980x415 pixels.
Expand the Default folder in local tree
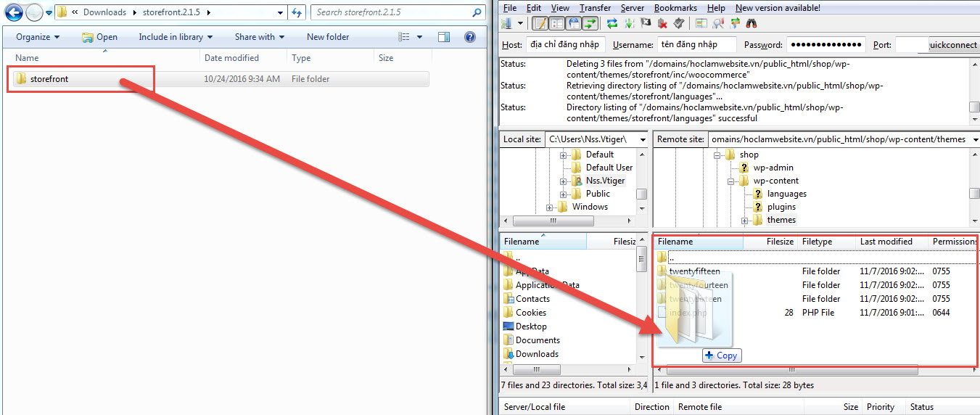(564, 155)
